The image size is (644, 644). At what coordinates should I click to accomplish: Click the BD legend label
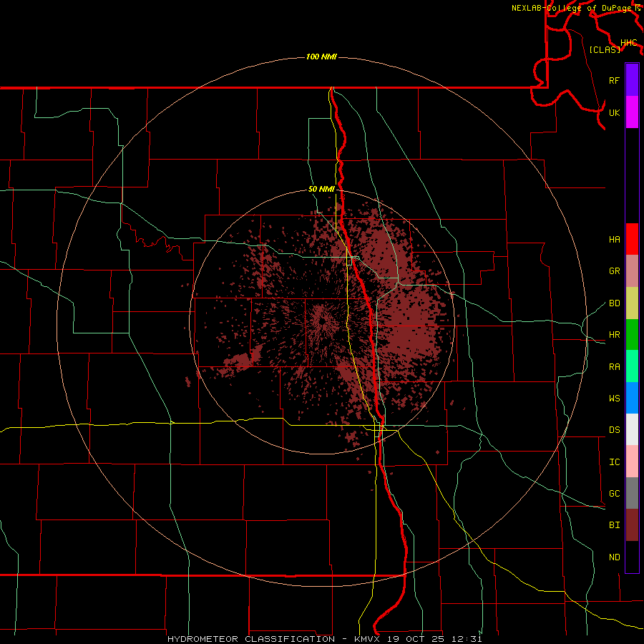point(615,303)
